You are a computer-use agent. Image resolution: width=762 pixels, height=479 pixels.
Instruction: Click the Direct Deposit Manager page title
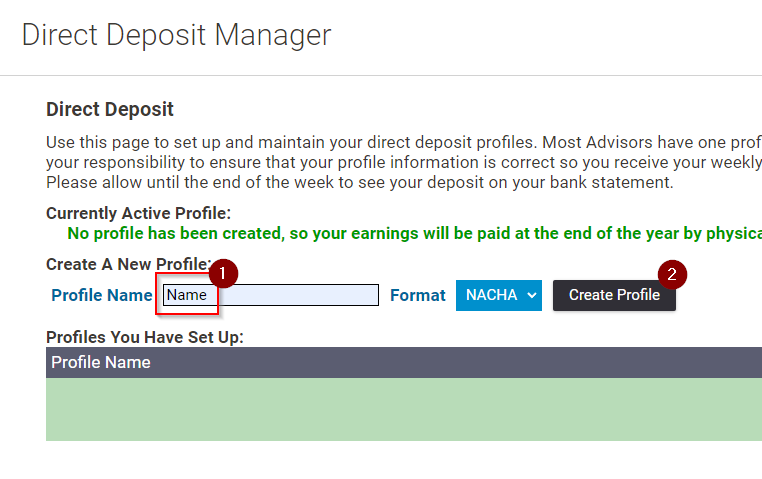(x=176, y=35)
